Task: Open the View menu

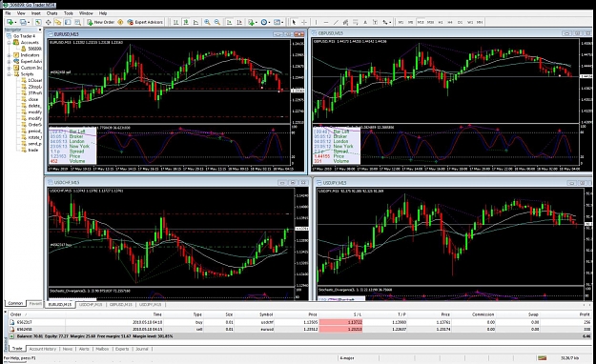Action: point(21,13)
